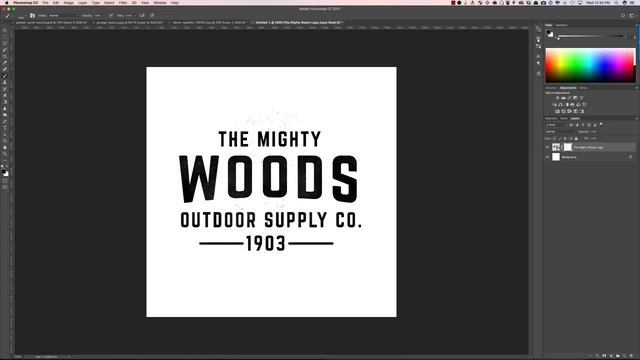Toggle Quick Mask mode

(5, 180)
